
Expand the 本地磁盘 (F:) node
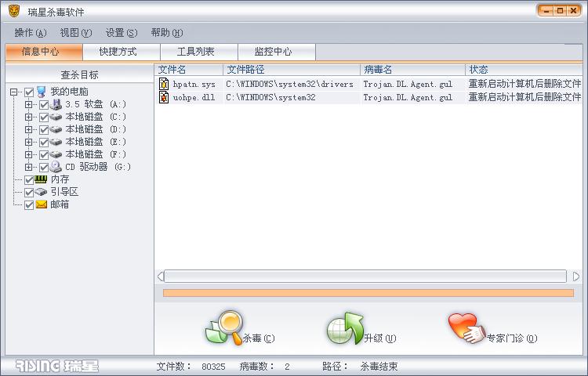pyautogui.click(x=28, y=154)
